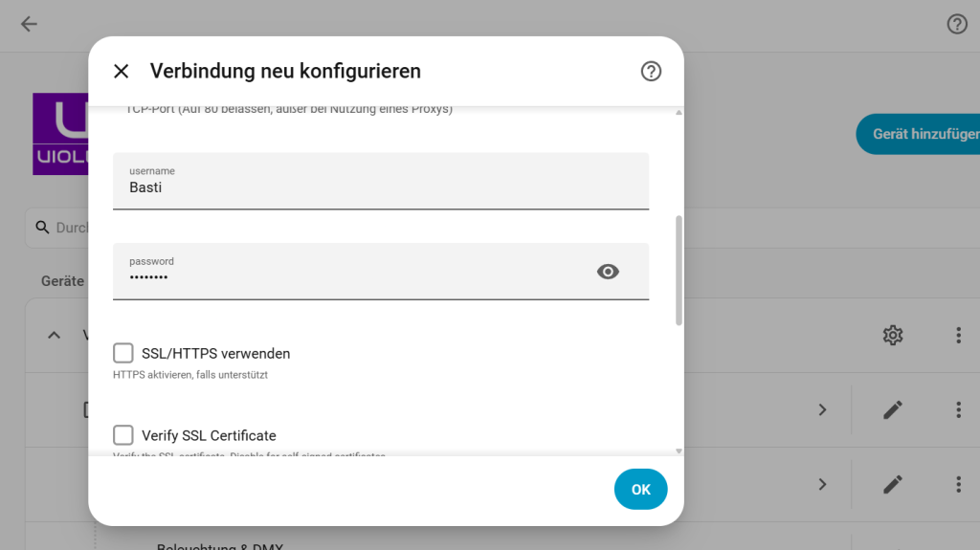The height and width of the screenshot is (550, 980).
Task: Click dialog scrollbar up arrow
Action: pos(679,113)
